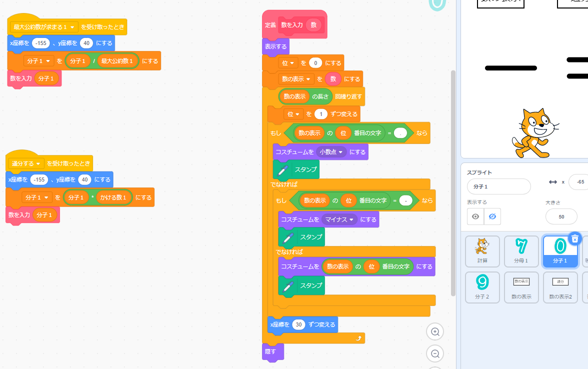Click the pen icon on the last スタンプ block
Viewport: 588px width, 369px height.
tap(287, 286)
